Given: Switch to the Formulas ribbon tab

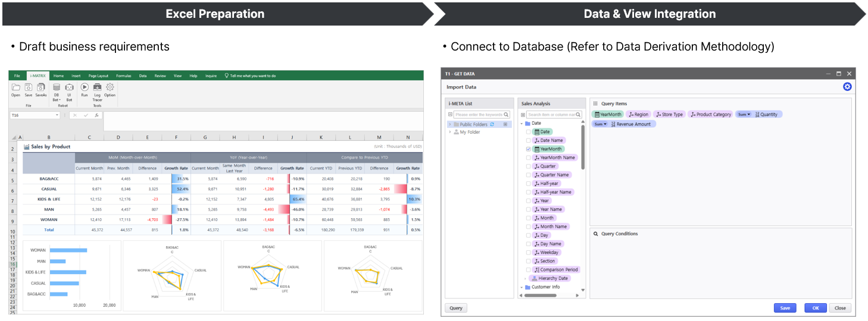Looking at the screenshot, I should pyautogui.click(x=123, y=76).
